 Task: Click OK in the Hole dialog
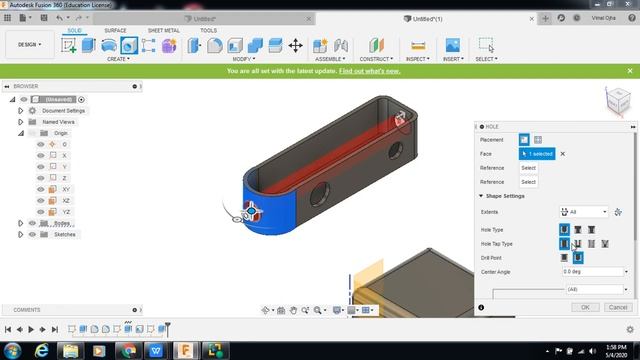(x=585, y=307)
